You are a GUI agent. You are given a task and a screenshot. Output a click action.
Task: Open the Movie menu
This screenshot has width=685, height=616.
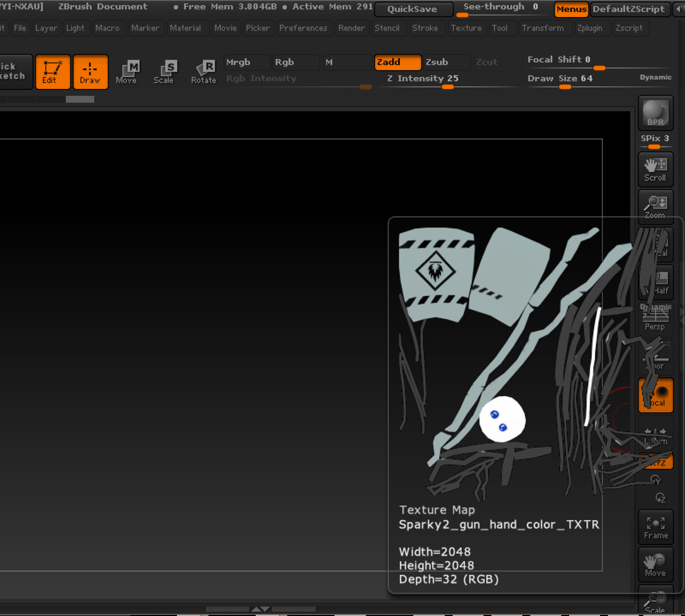pyautogui.click(x=225, y=28)
